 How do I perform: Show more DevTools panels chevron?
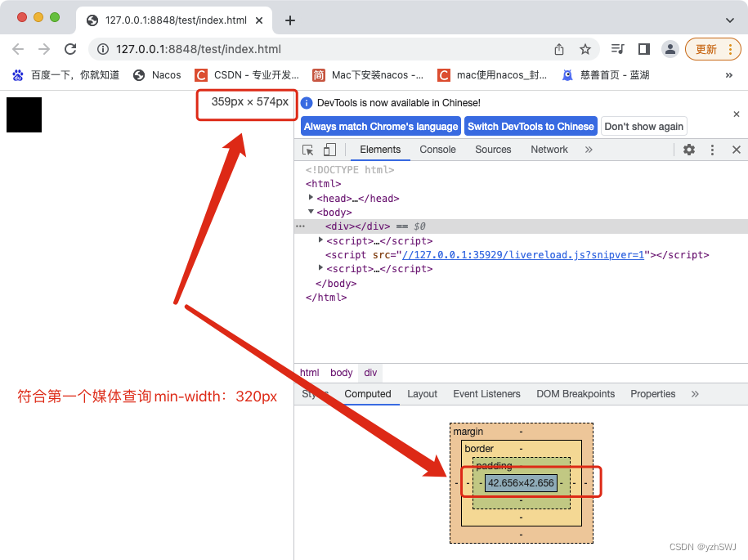point(589,150)
